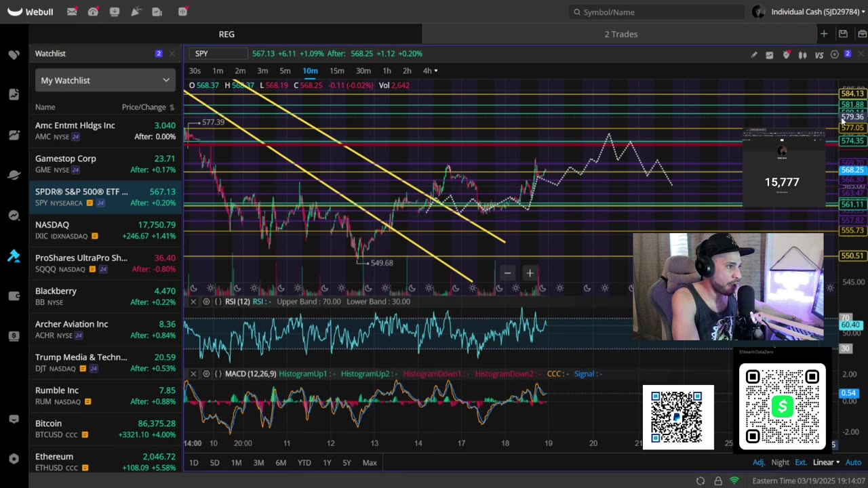Change candlestick chart type

[803, 54]
